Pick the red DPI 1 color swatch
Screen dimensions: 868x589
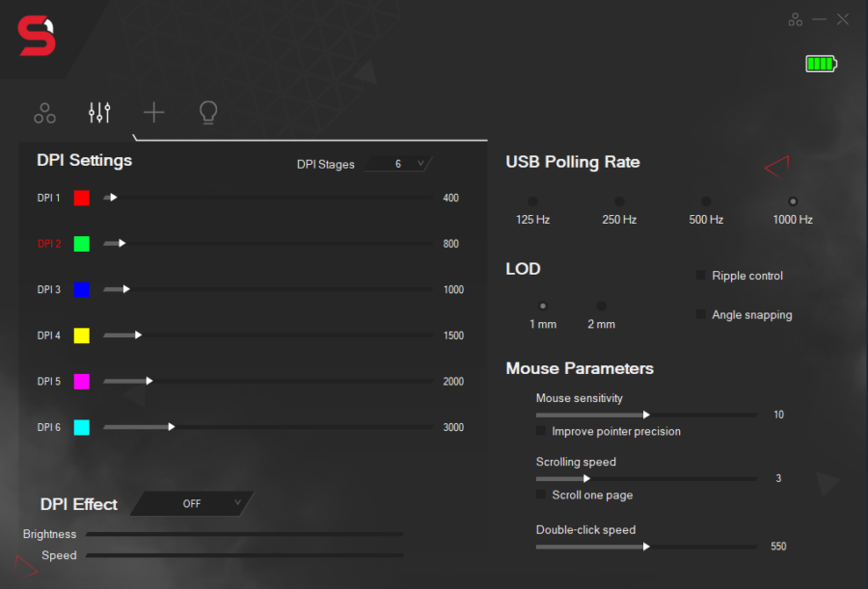(82, 198)
